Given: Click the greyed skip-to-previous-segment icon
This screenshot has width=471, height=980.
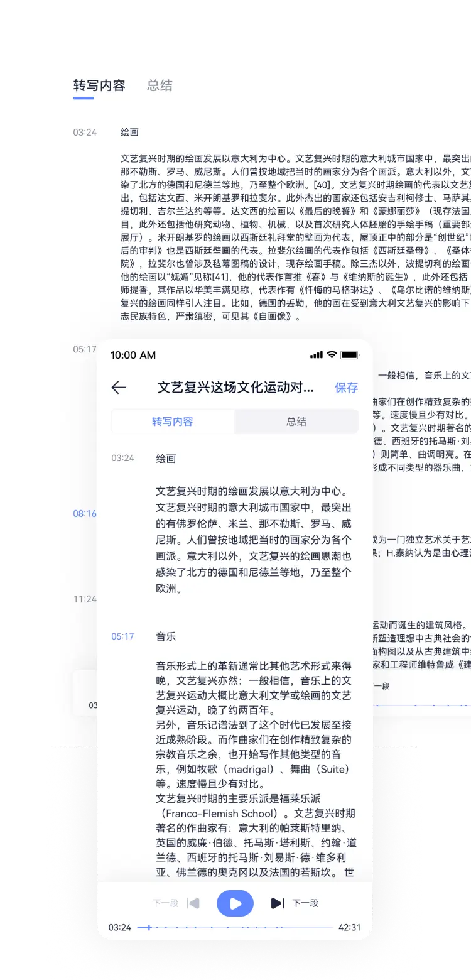Looking at the screenshot, I should pos(193,903).
